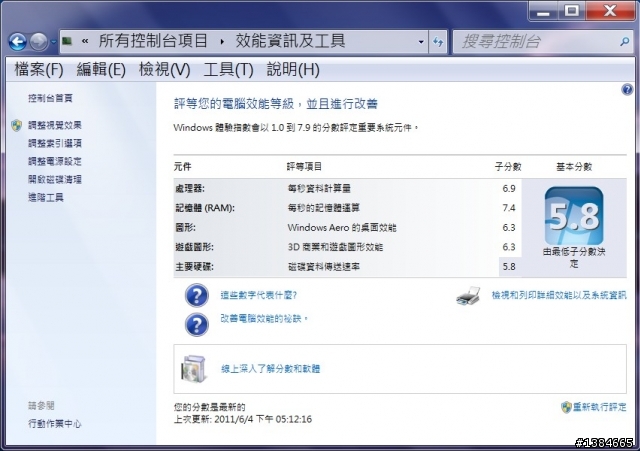Click the Back navigation arrow
This screenshot has width=640, height=451.
[18, 42]
